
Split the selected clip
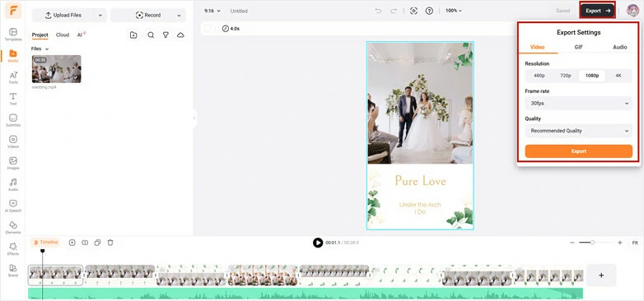85,243
